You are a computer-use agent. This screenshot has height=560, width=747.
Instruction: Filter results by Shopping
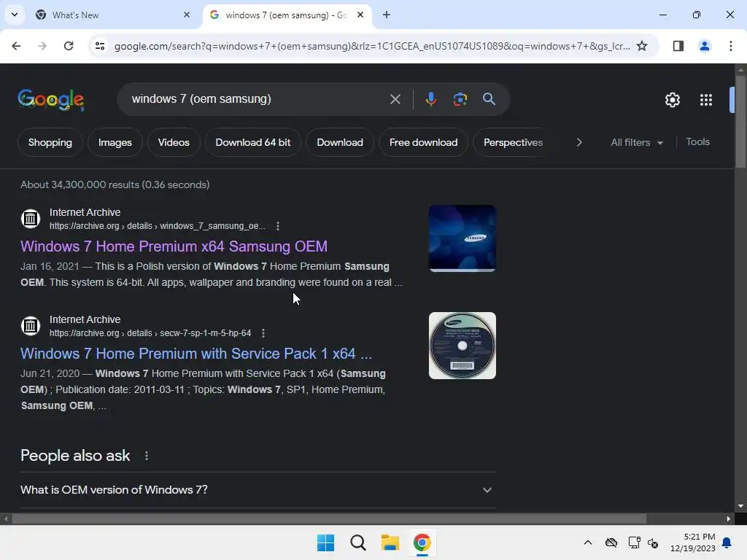pyautogui.click(x=50, y=142)
